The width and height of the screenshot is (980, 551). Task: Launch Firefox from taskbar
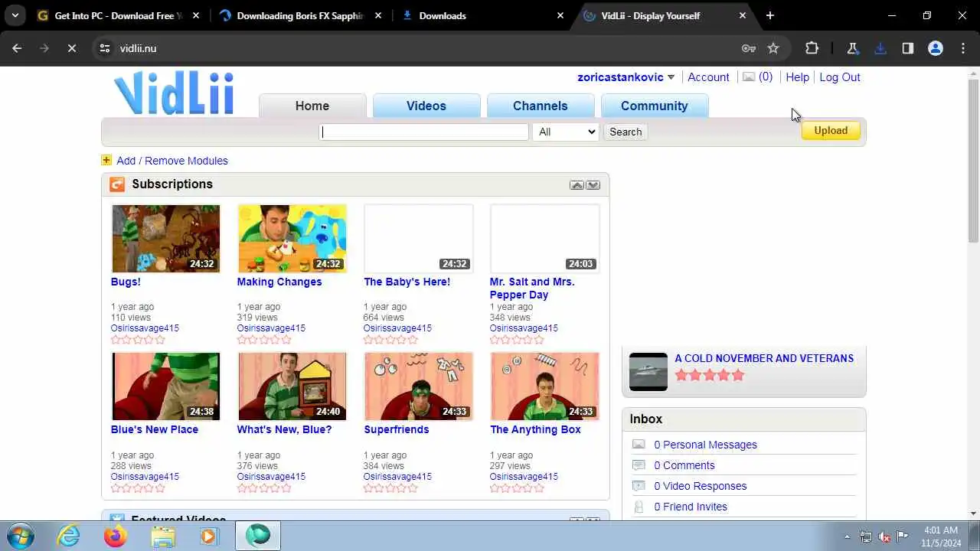click(x=116, y=536)
